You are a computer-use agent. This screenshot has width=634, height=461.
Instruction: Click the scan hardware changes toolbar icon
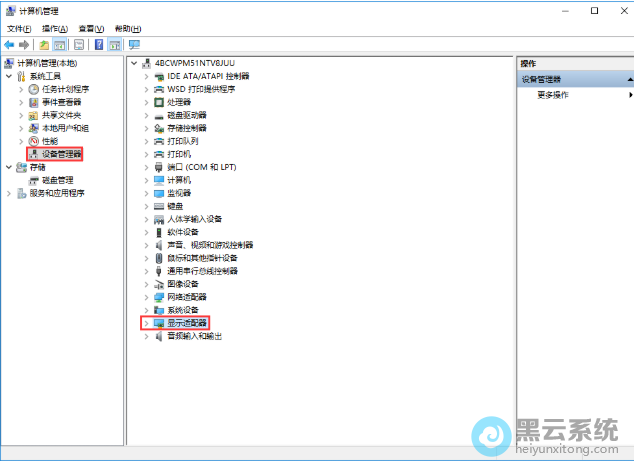134,45
